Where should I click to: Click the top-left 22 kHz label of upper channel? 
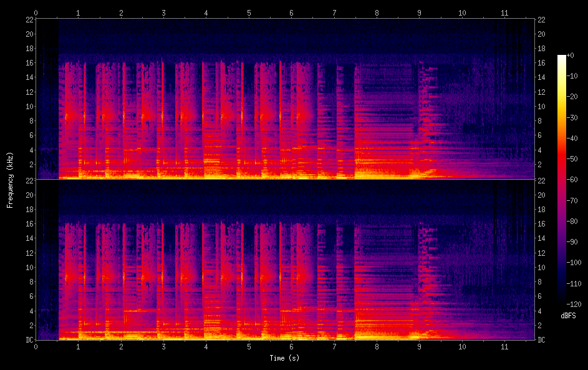click(x=29, y=20)
